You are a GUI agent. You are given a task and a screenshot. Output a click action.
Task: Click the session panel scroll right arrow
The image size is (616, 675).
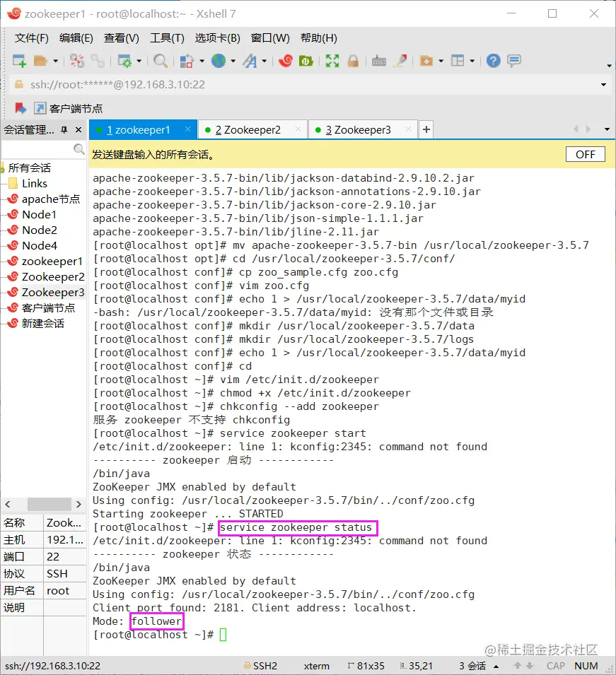pos(79,504)
